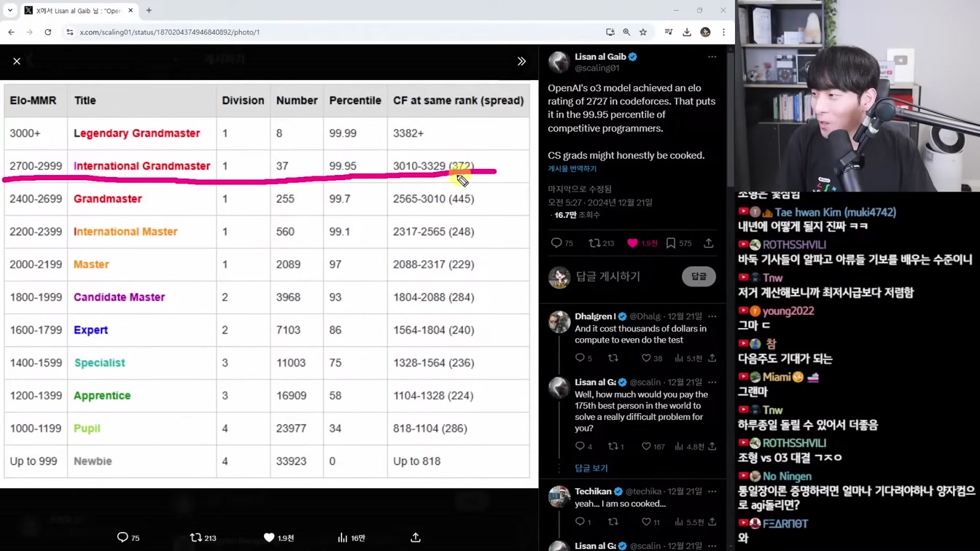The width and height of the screenshot is (980, 551).
Task: Open @scaling01 handle link
Action: tap(597, 68)
